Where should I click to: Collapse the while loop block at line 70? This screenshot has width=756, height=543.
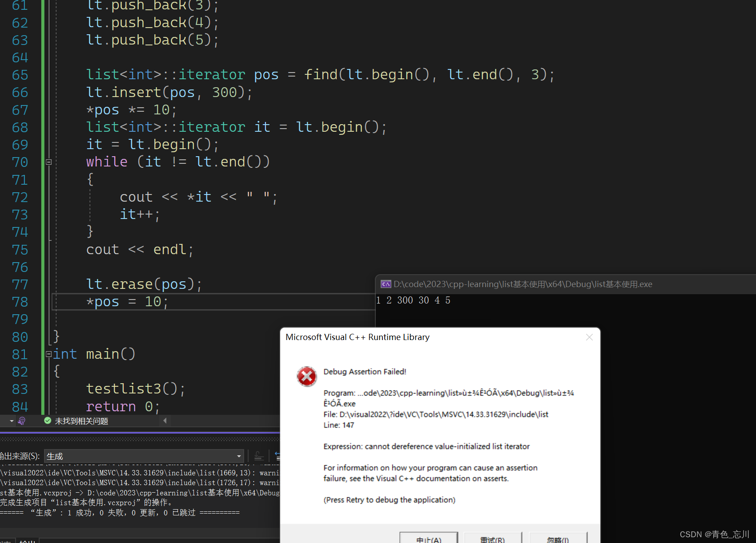coord(49,162)
